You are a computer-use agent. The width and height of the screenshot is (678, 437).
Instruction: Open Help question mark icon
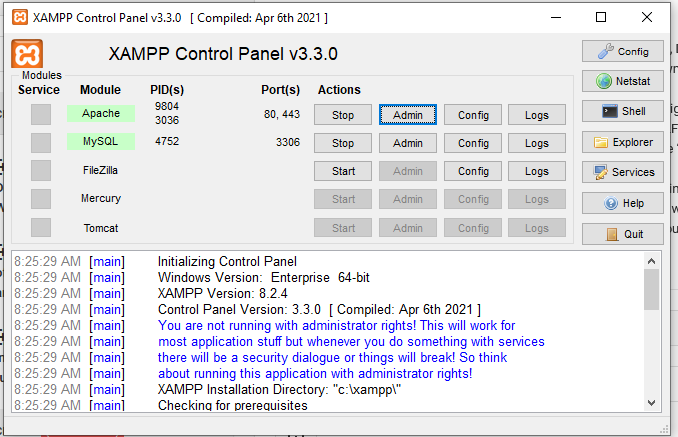pyautogui.click(x=623, y=203)
